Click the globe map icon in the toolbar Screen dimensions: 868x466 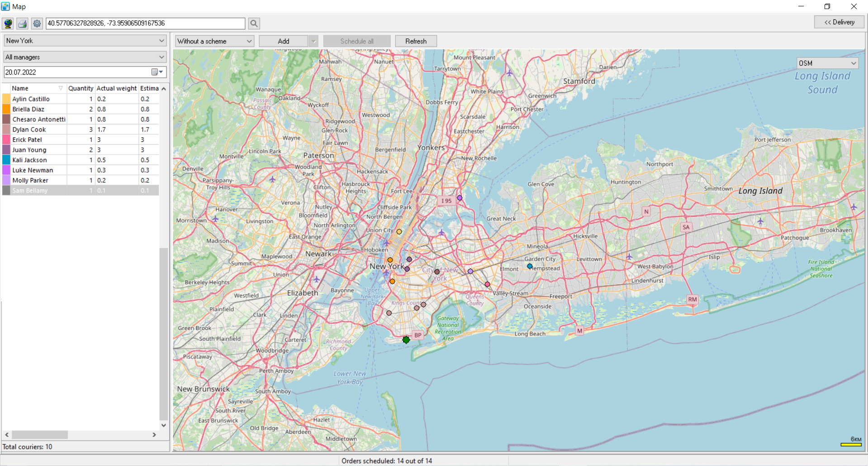[8, 24]
